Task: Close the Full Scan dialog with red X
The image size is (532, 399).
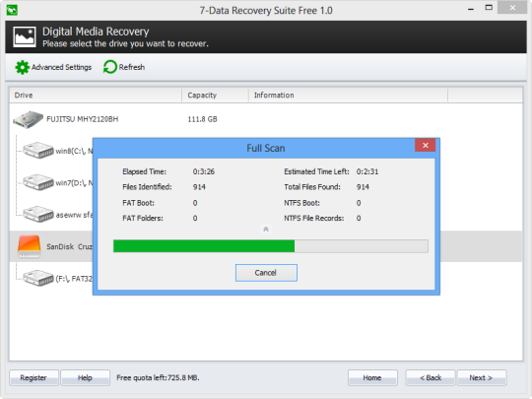Action: click(426, 145)
